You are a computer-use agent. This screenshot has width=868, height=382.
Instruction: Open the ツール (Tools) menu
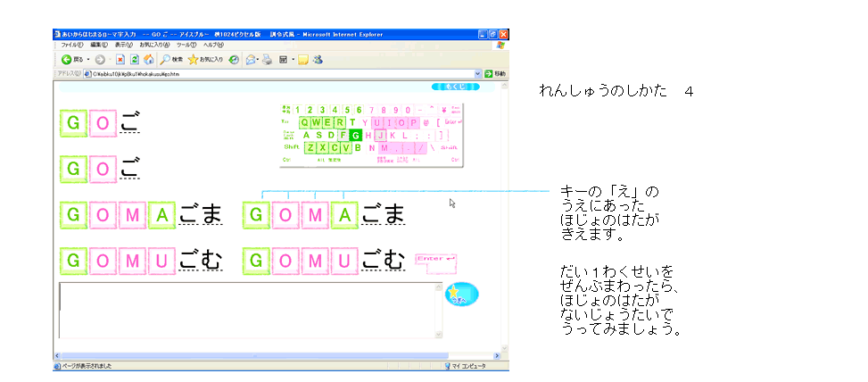coord(186,45)
